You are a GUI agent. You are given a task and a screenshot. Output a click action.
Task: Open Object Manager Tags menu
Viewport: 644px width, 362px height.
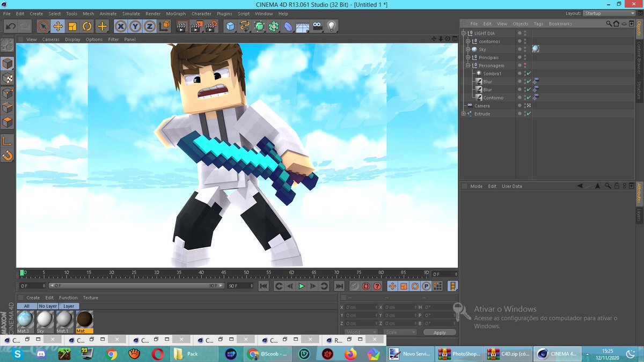(x=538, y=24)
